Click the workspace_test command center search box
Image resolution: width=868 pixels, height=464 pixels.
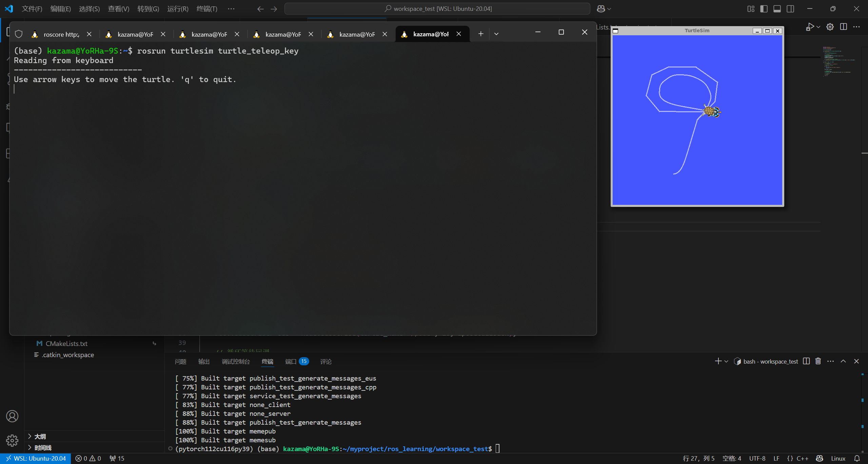tap(437, 9)
